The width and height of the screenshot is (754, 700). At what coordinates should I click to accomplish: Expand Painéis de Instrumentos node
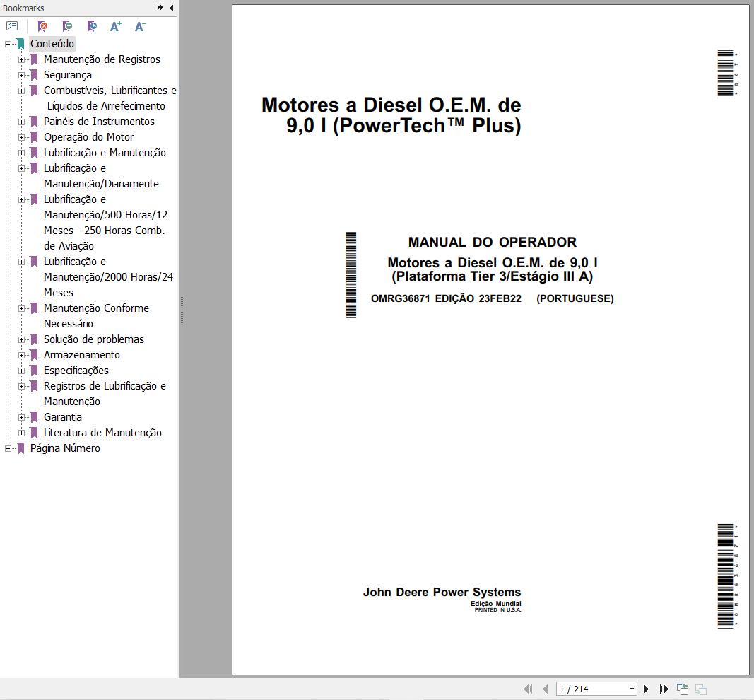click(x=21, y=122)
